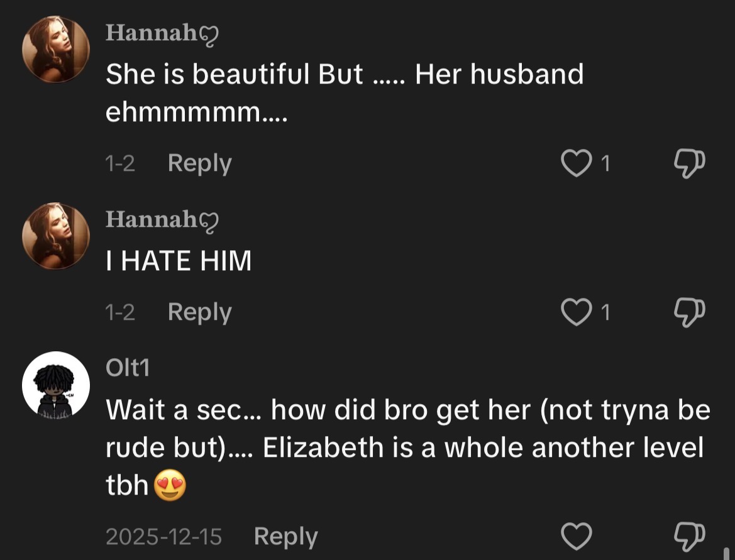The image size is (735, 560).
Task: Tap the 2025-12-15 comment date
Action: [163, 537]
